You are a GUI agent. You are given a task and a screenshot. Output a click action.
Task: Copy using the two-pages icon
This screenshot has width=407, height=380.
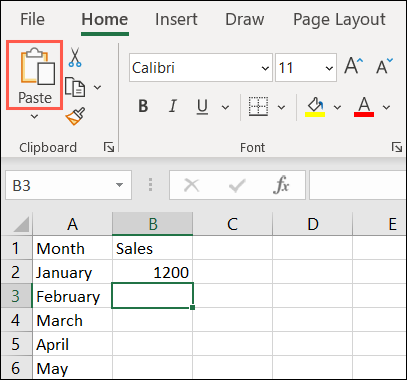point(75,87)
